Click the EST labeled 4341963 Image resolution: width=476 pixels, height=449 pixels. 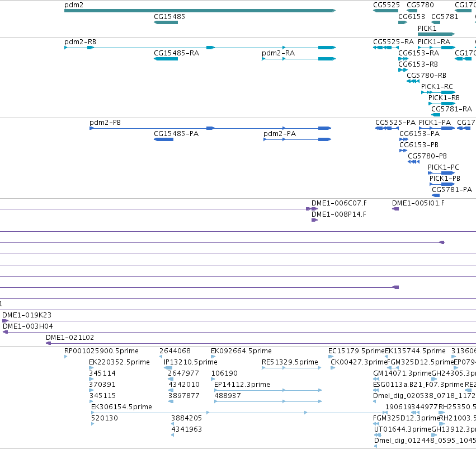click(187, 429)
